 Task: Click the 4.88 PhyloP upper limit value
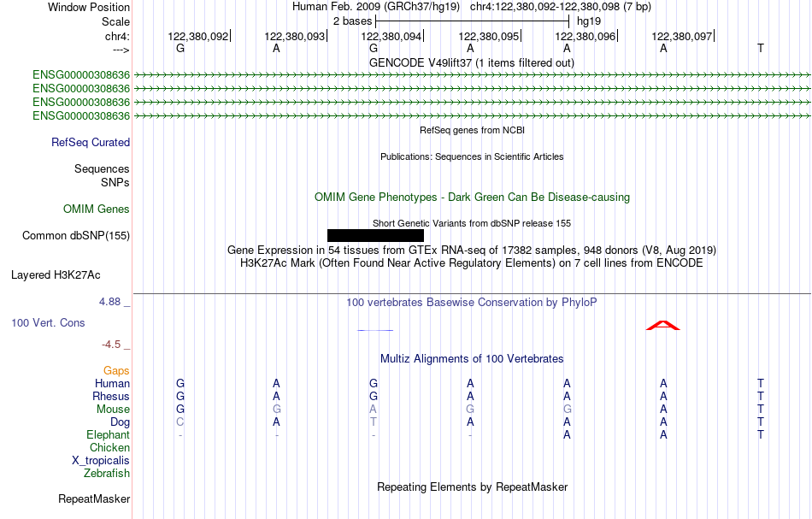point(109,302)
